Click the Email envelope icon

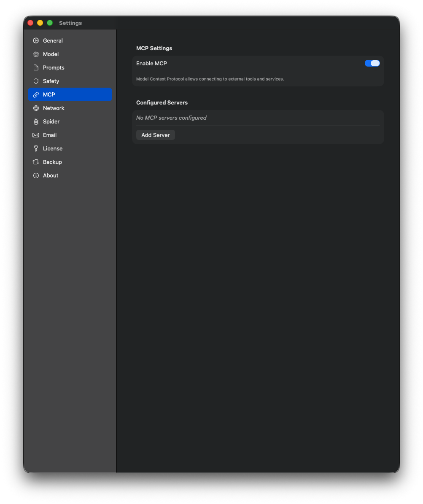[x=36, y=135]
